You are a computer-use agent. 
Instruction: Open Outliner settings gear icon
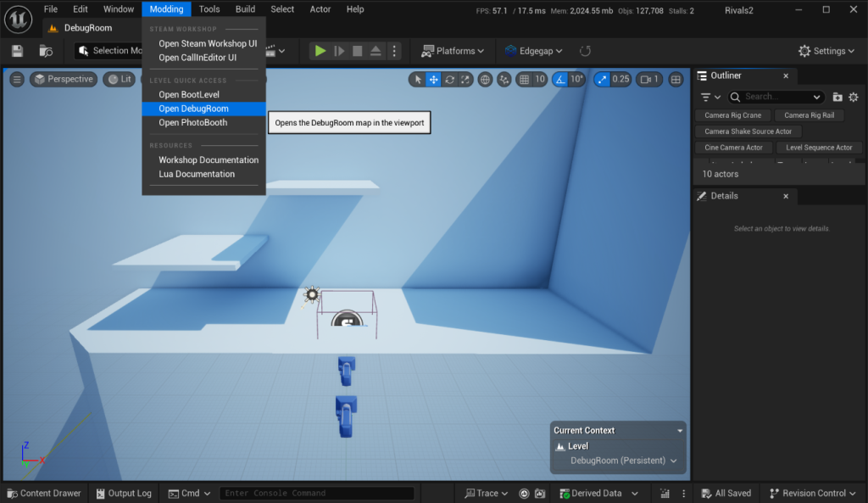click(x=854, y=97)
